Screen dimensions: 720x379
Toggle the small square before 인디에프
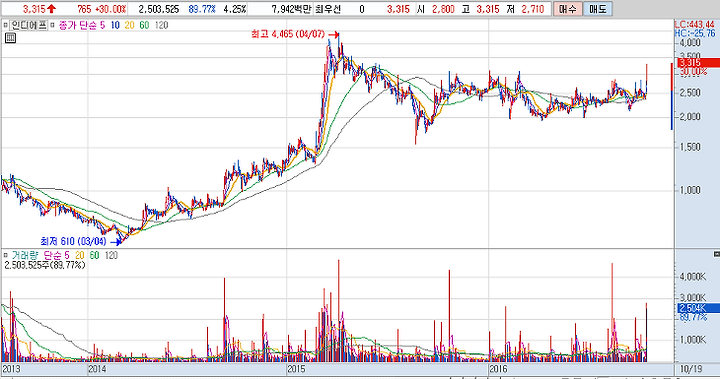point(6,25)
